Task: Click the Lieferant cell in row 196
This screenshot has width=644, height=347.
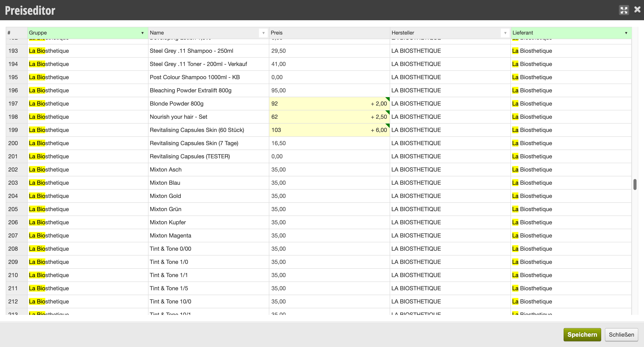Action: (x=571, y=90)
